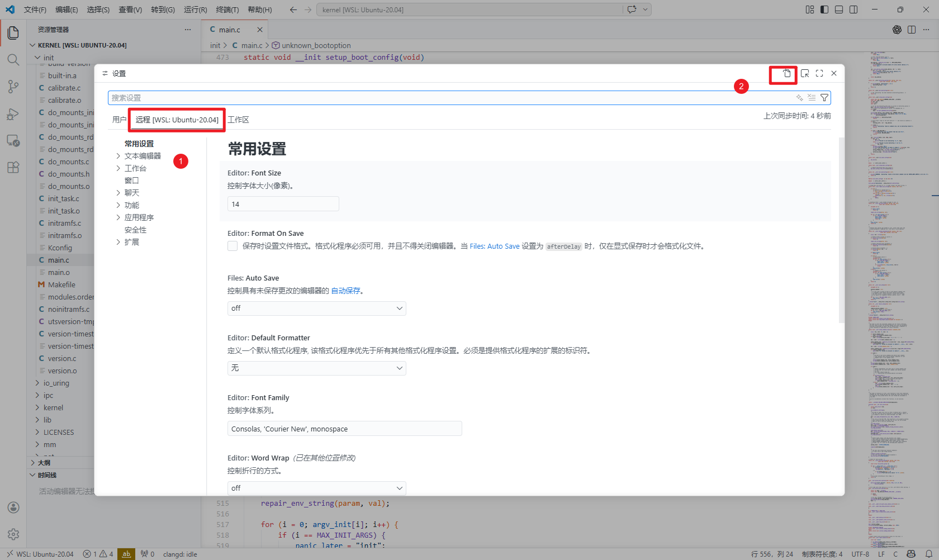Open the 帮助(H) menu
939x560 pixels.
pyautogui.click(x=260, y=10)
